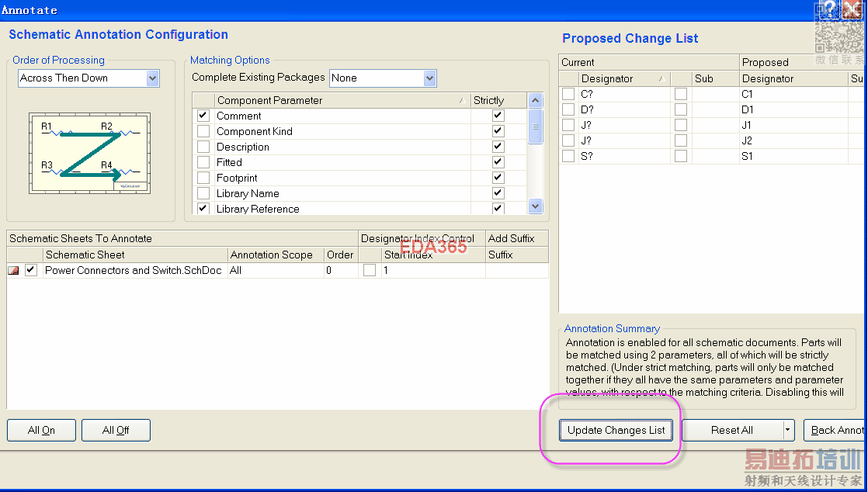Toggle the Library Reference parameter checkbox
This screenshot has width=868, height=492.
[203, 209]
